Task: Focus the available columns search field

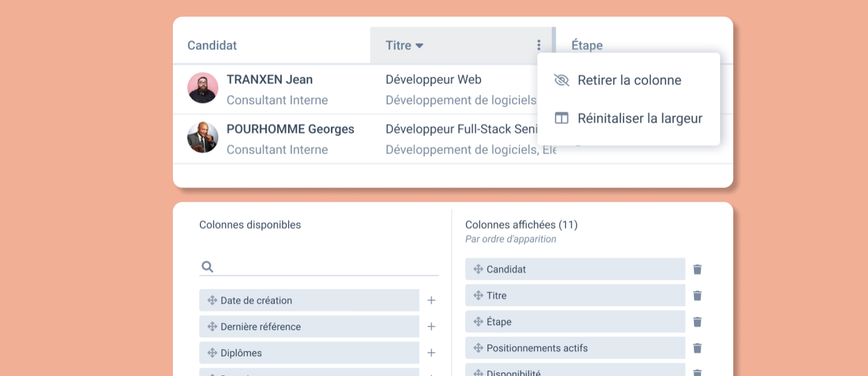Action: [319, 266]
